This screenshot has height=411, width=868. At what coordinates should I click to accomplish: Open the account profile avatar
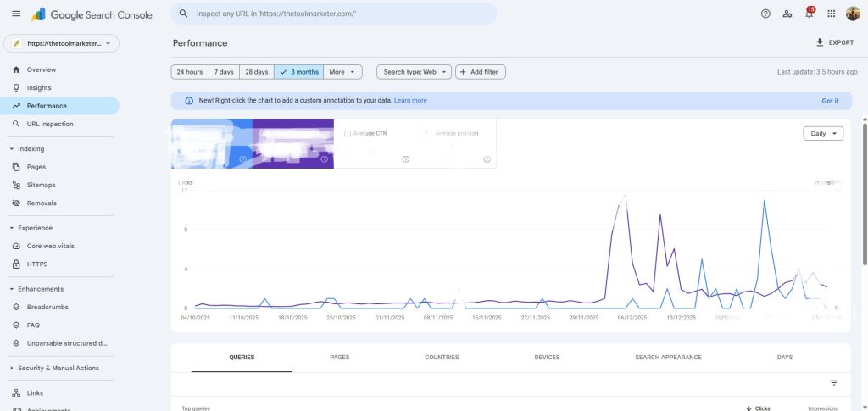pyautogui.click(x=853, y=14)
